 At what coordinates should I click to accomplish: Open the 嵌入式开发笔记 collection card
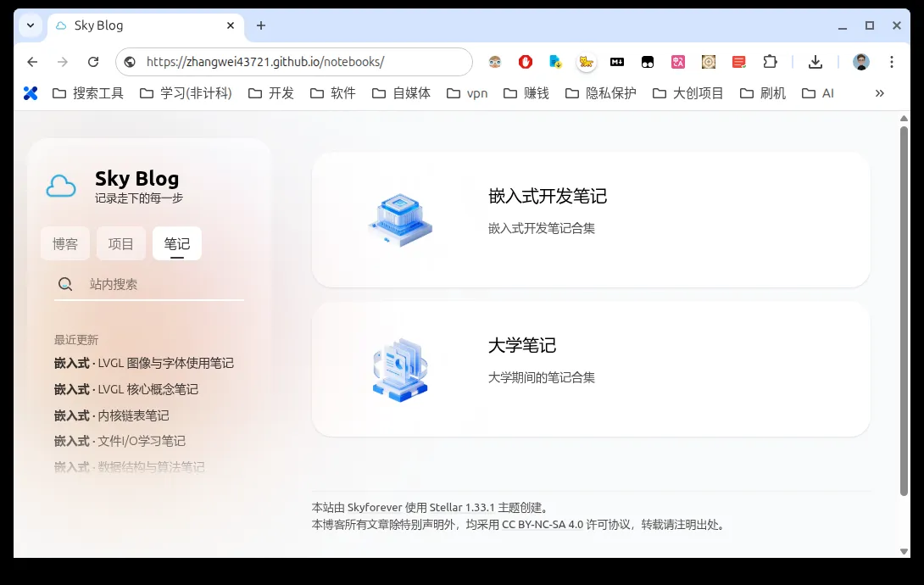[x=591, y=219]
